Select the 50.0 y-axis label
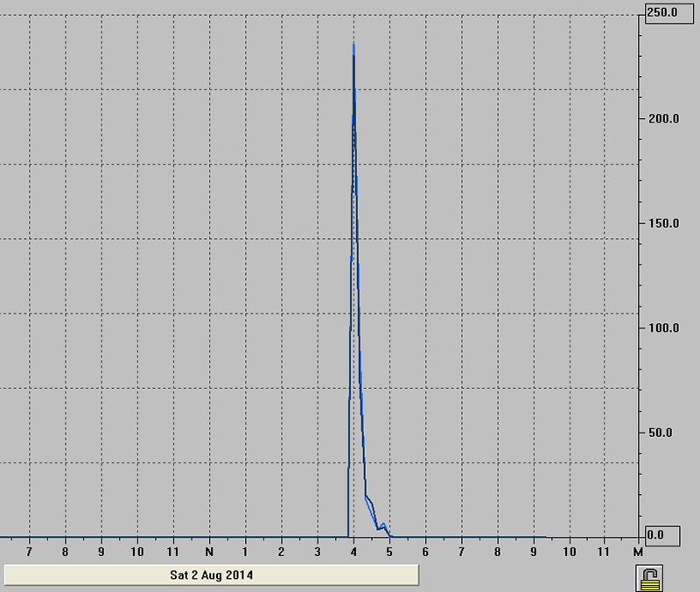Viewport: 700px width, 592px height. [x=661, y=433]
